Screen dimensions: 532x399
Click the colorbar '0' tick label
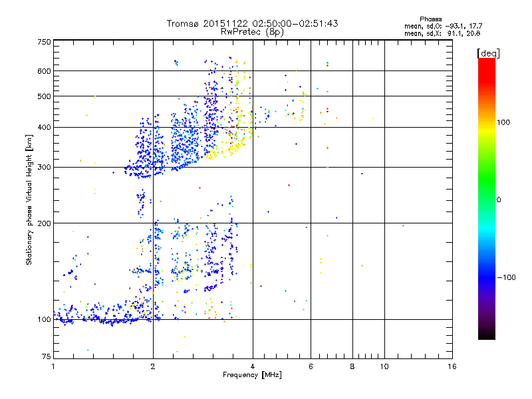(499, 200)
